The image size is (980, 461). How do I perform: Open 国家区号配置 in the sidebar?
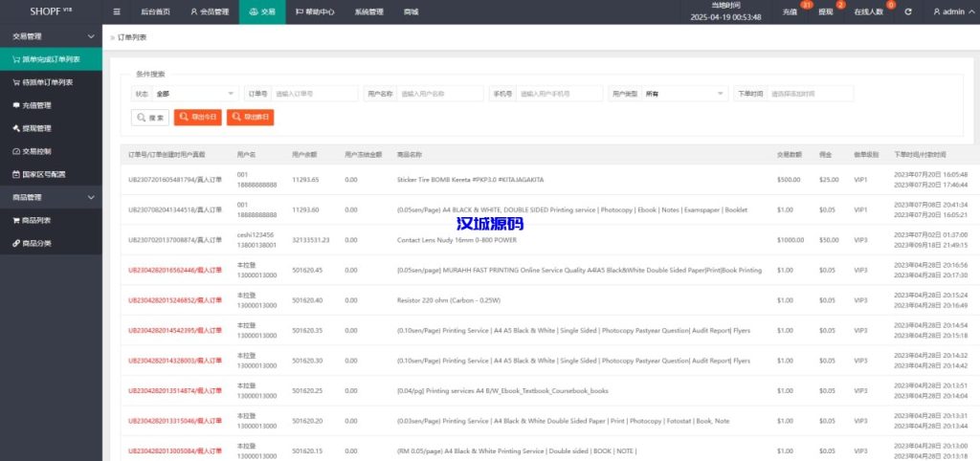pos(44,174)
